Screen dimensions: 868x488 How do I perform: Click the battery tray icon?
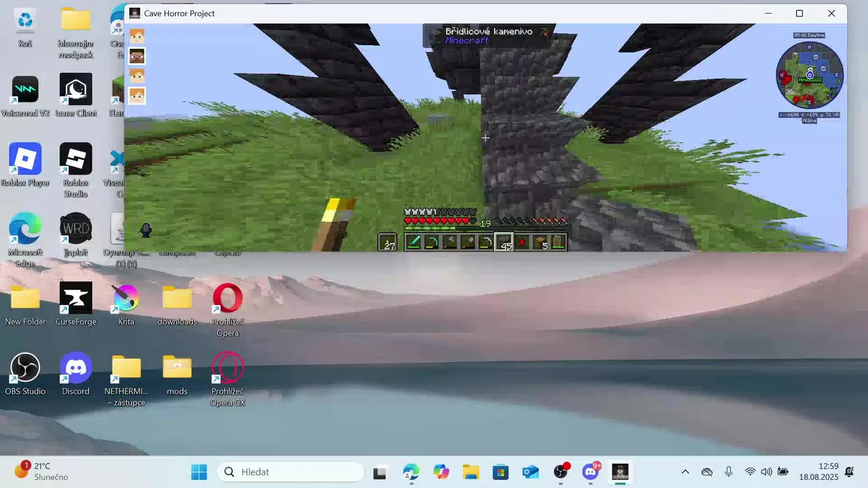(783, 472)
